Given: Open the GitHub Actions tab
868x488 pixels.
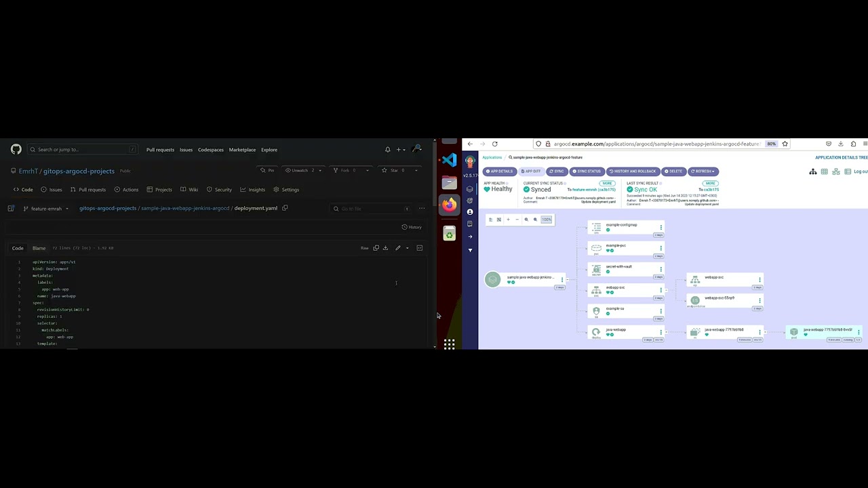Looking at the screenshot, I should pos(126,190).
